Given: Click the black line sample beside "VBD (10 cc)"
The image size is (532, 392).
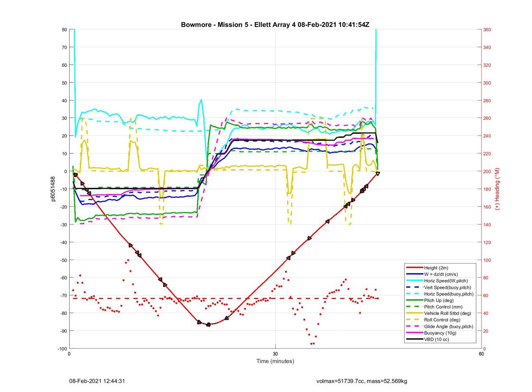Looking at the screenshot, I should coord(414,340).
